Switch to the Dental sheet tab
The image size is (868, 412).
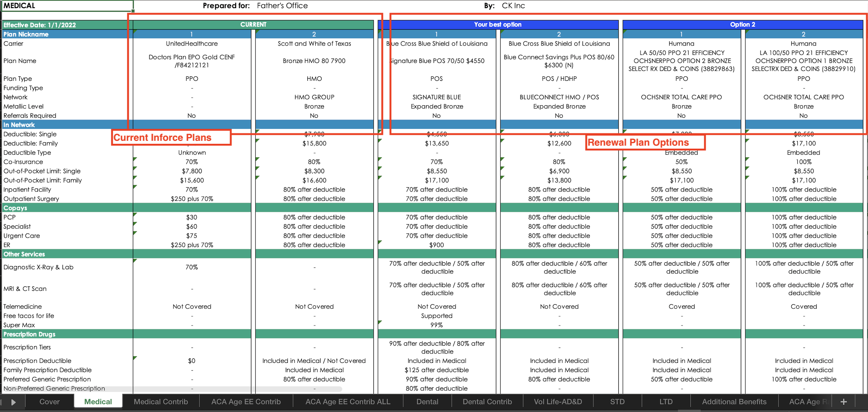(427, 402)
